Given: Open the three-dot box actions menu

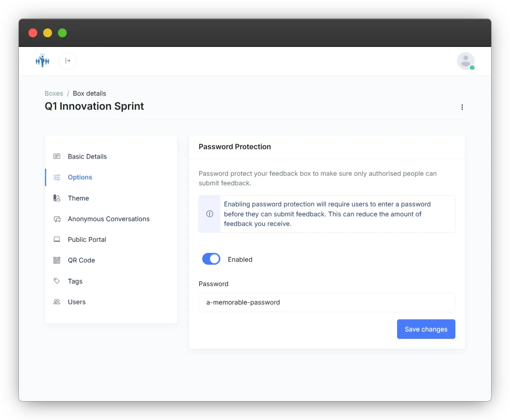Looking at the screenshot, I should click(x=462, y=107).
